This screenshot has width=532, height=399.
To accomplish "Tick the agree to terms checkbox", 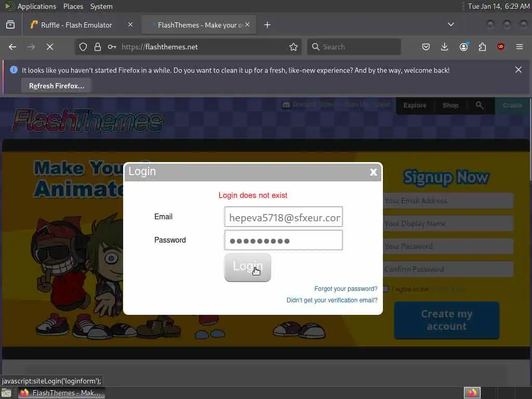I will point(385,289).
